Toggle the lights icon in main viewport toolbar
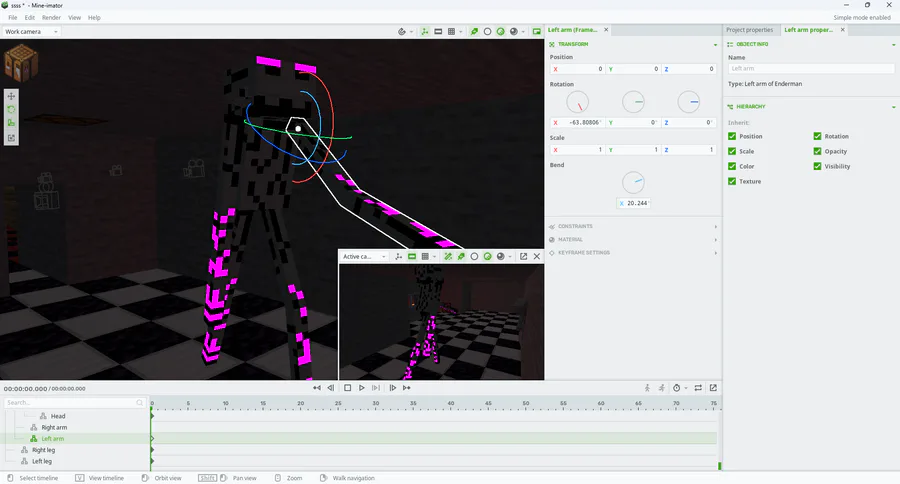Screen dimensions: 900x484 point(474,32)
